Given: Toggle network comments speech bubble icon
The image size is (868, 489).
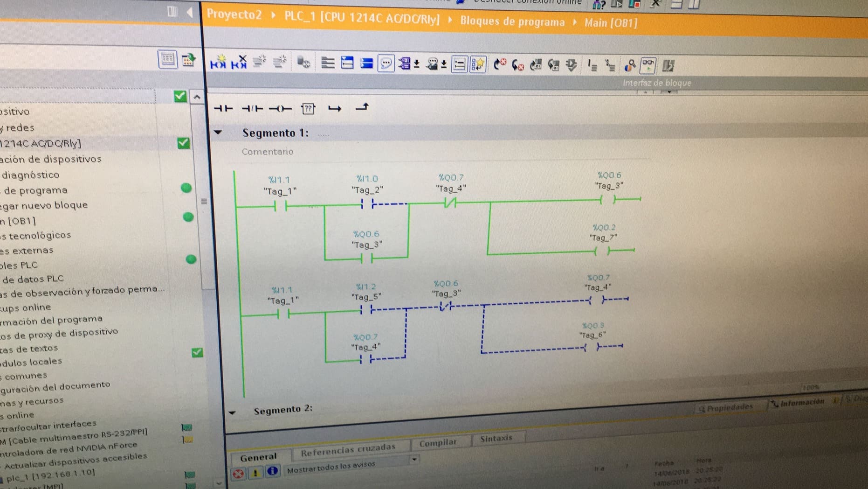Looking at the screenshot, I should tap(386, 63).
